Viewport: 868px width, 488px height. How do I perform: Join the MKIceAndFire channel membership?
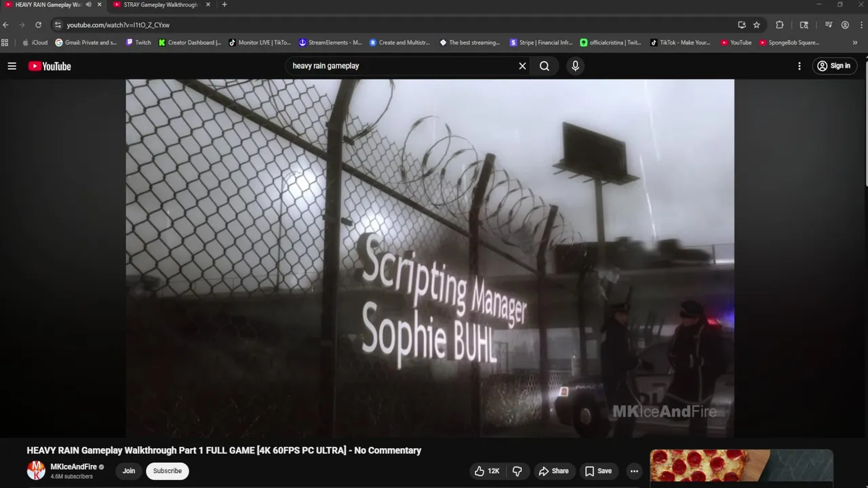129,471
